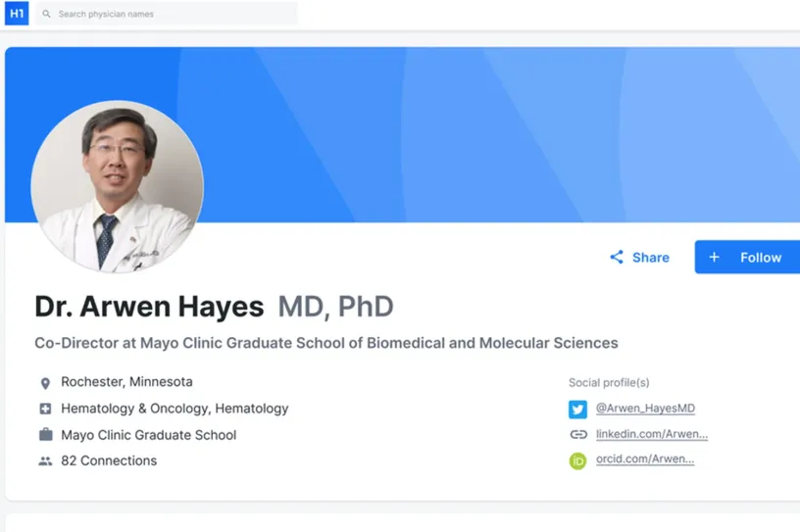Click the connections people icon
The width and height of the screenshot is (800, 532).
pos(45,461)
